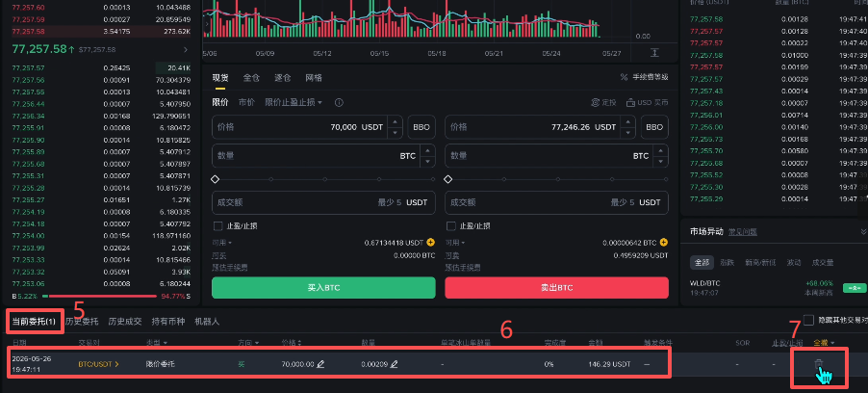868x393 pixels.
Task: Tick the buy-side 止盈/止损 checkbox
Action: click(x=217, y=226)
